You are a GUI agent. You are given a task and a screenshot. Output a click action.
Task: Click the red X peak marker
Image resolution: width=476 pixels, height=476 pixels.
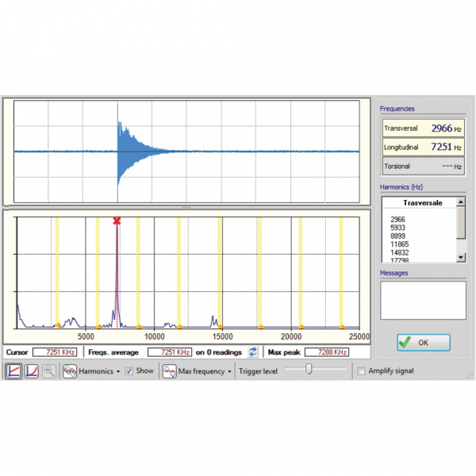coord(117,221)
